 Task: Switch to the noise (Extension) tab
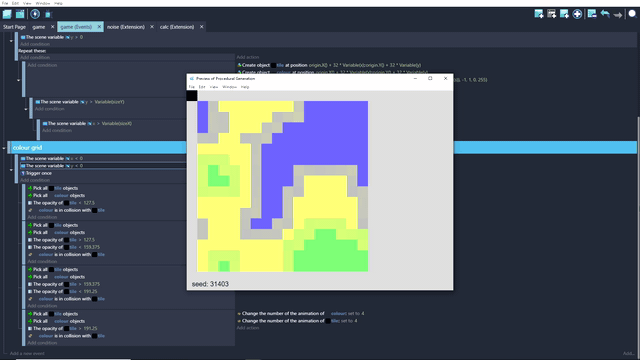126,27
